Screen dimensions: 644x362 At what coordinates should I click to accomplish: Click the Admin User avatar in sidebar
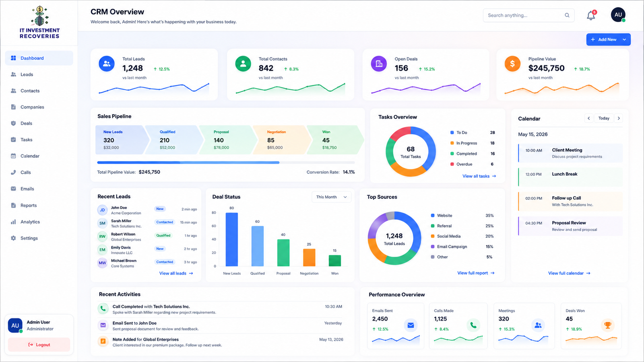pos(15,325)
